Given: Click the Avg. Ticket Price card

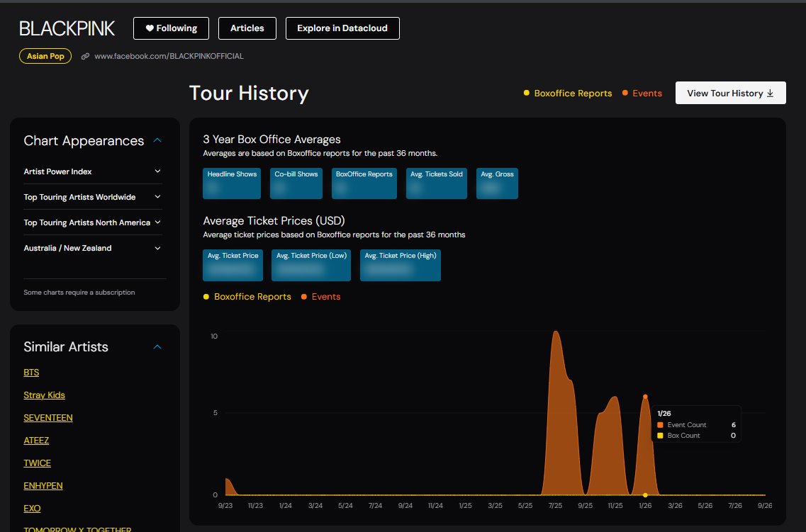Looking at the screenshot, I should tap(233, 265).
